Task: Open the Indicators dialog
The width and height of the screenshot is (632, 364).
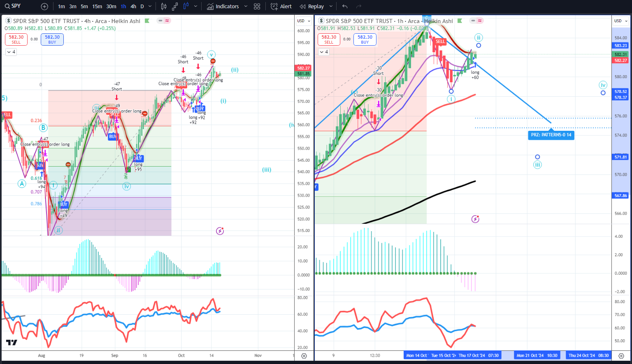Action: point(223,7)
